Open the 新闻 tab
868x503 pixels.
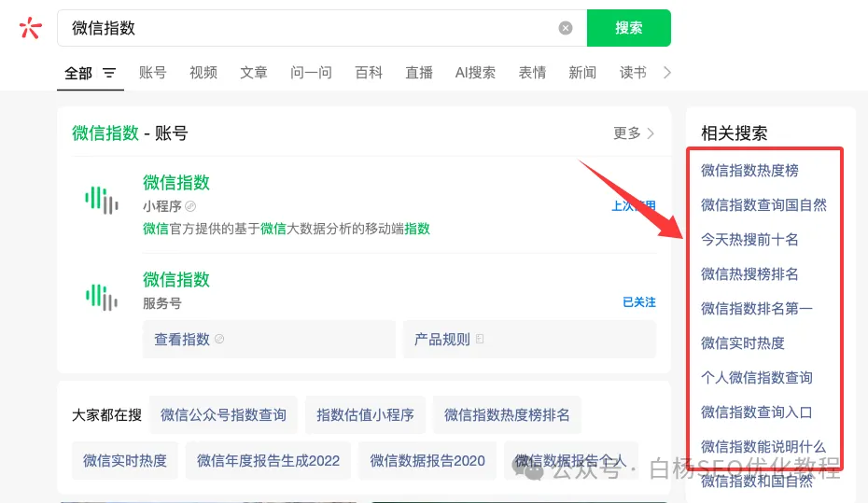click(582, 73)
